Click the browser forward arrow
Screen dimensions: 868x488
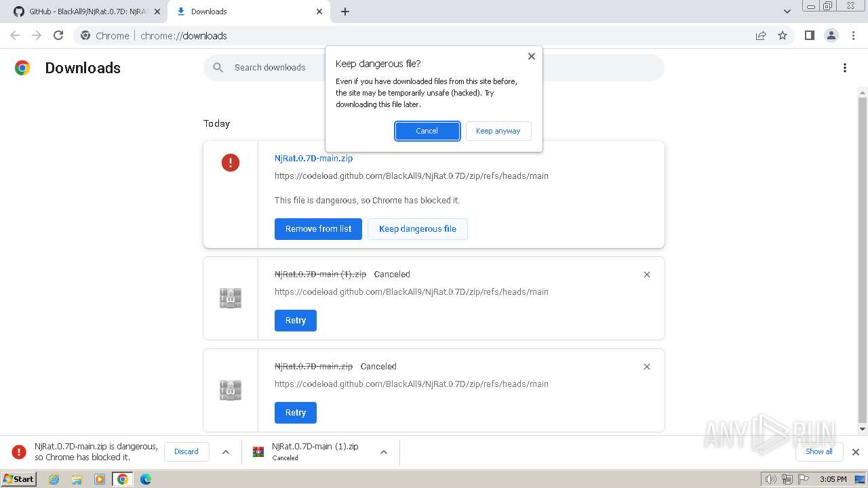point(37,35)
